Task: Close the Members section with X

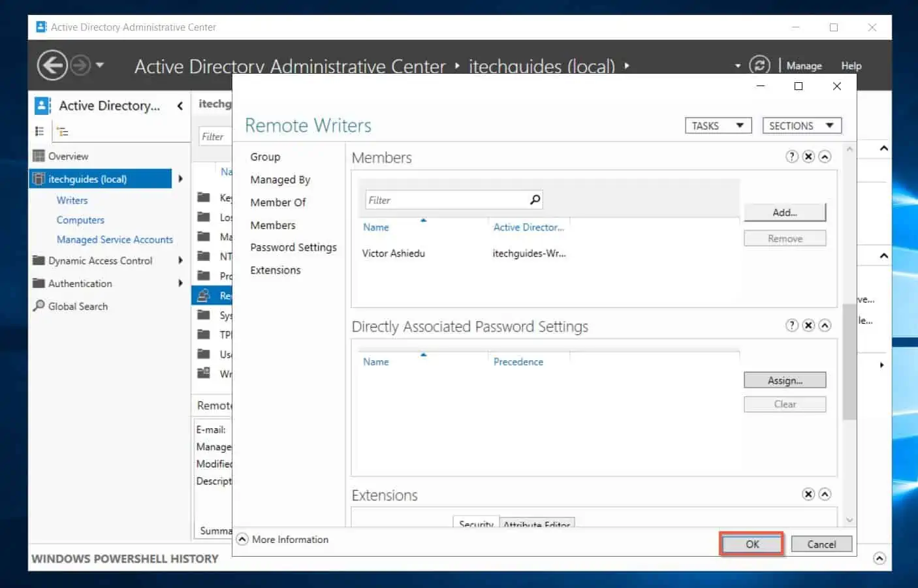Action: 808,157
